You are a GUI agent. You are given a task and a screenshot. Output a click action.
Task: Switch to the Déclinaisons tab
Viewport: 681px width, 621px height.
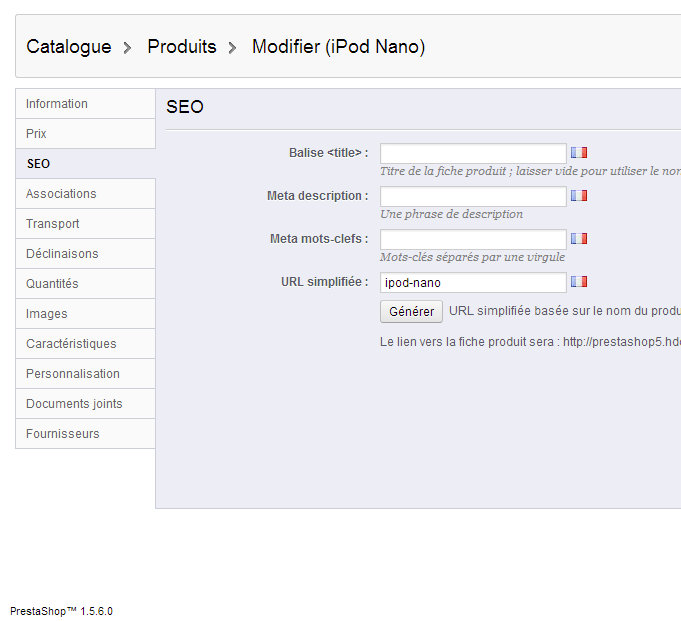coord(62,254)
